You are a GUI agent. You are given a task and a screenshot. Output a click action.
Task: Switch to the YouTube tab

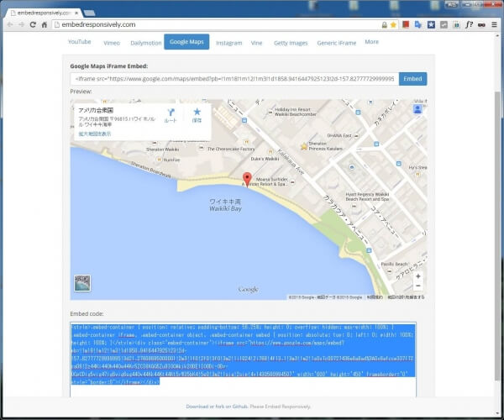pyautogui.click(x=79, y=42)
